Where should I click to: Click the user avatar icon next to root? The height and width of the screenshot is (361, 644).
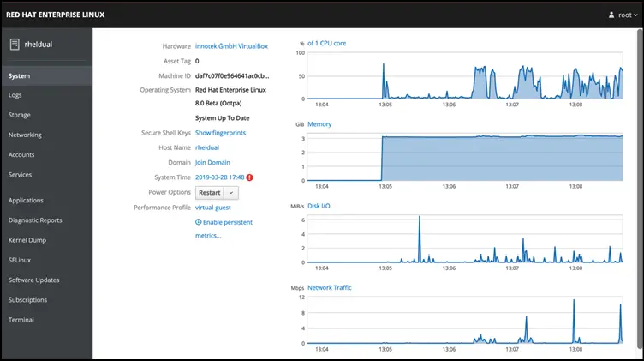tap(611, 15)
